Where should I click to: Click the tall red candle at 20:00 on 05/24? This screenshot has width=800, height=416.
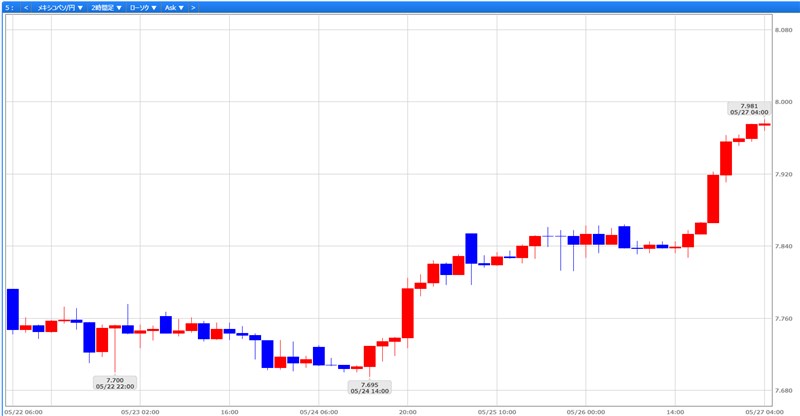[x=408, y=313]
